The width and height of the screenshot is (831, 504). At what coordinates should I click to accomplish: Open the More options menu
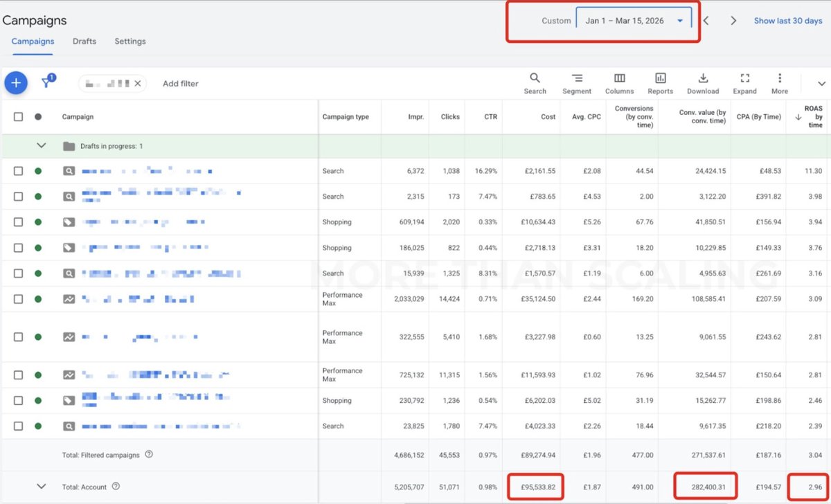click(780, 83)
